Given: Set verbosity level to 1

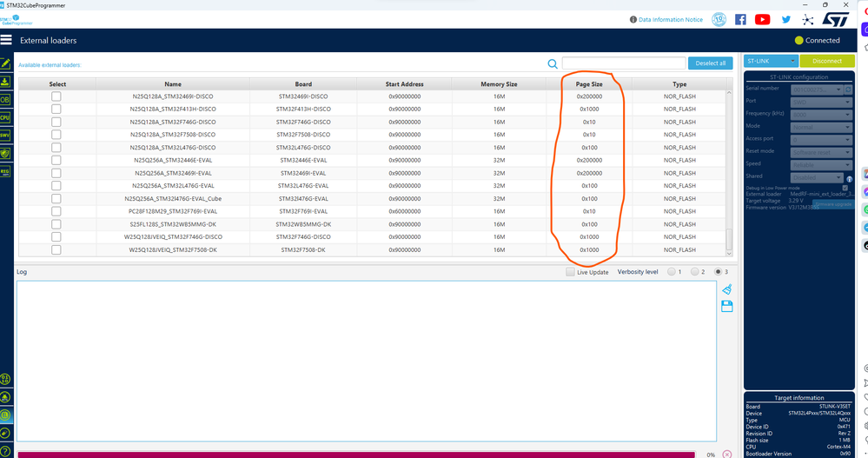Looking at the screenshot, I should pos(672,272).
